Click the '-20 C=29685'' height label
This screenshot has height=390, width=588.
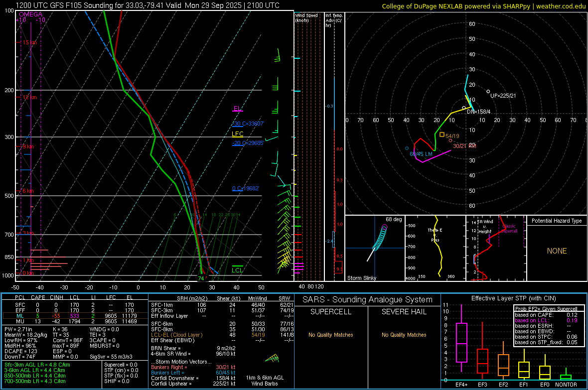[x=248, y=143]
